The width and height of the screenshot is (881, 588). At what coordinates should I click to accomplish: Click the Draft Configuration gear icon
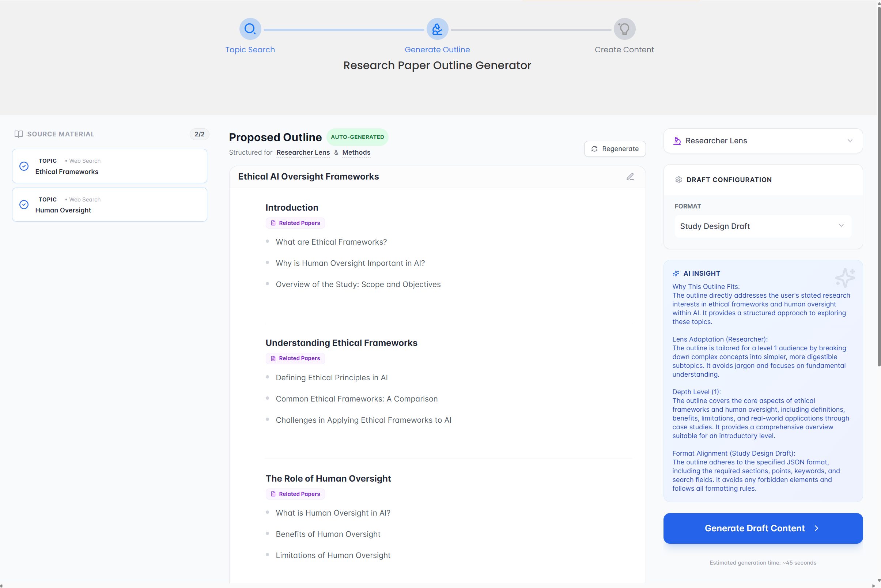pyautogui.click(x=678, y=180)
